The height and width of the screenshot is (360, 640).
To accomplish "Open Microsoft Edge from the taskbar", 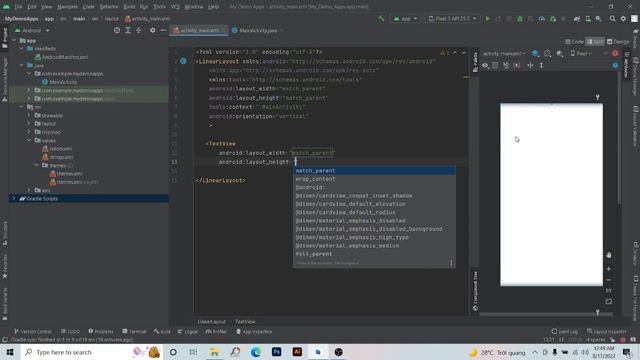I will click(256, 352).
